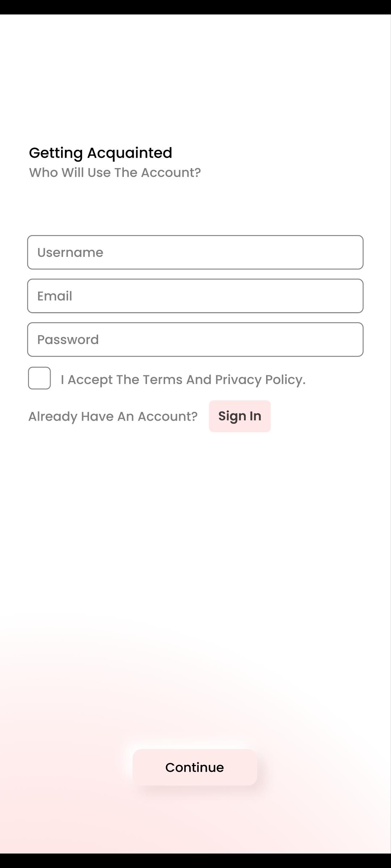Select the Password entry box

pyautogui.click(x=195, y=340)
